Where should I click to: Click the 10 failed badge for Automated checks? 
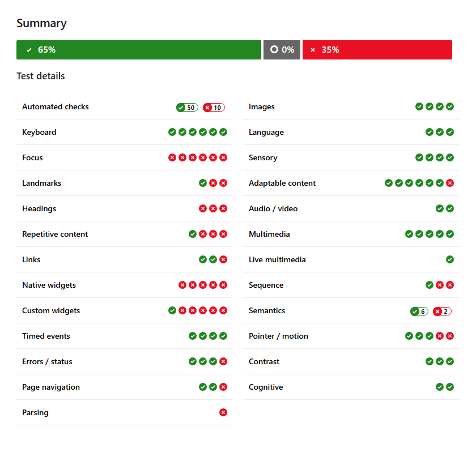coord(214,108)
